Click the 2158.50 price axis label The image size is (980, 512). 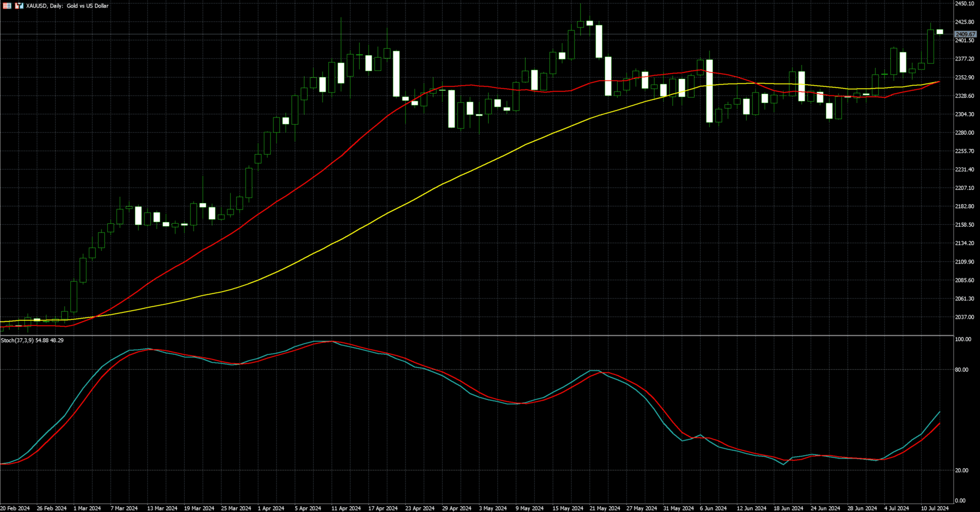(964, 225)
